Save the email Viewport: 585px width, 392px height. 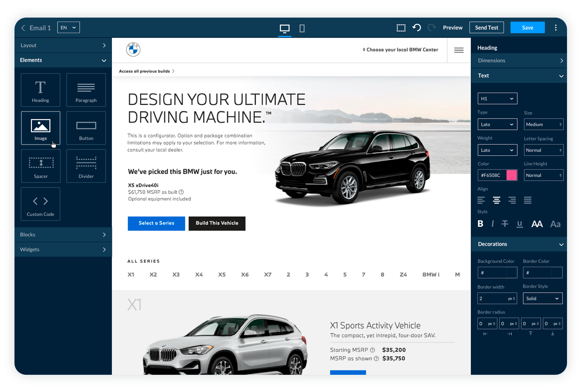(x=527, y=27)
